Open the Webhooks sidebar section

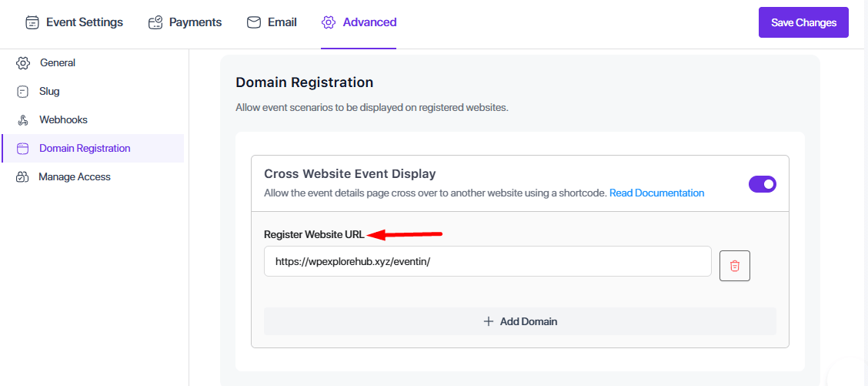point(63,120)
